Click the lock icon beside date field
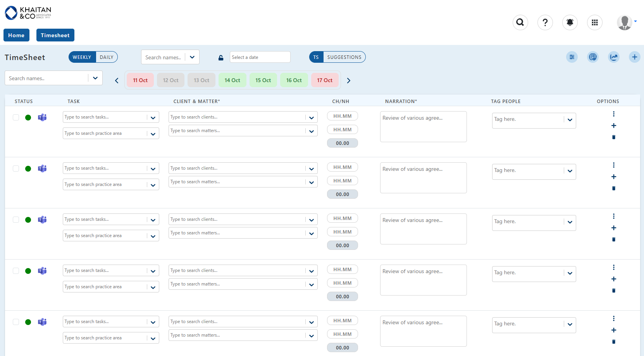The image size is (644, 356). tap(221, 58)
